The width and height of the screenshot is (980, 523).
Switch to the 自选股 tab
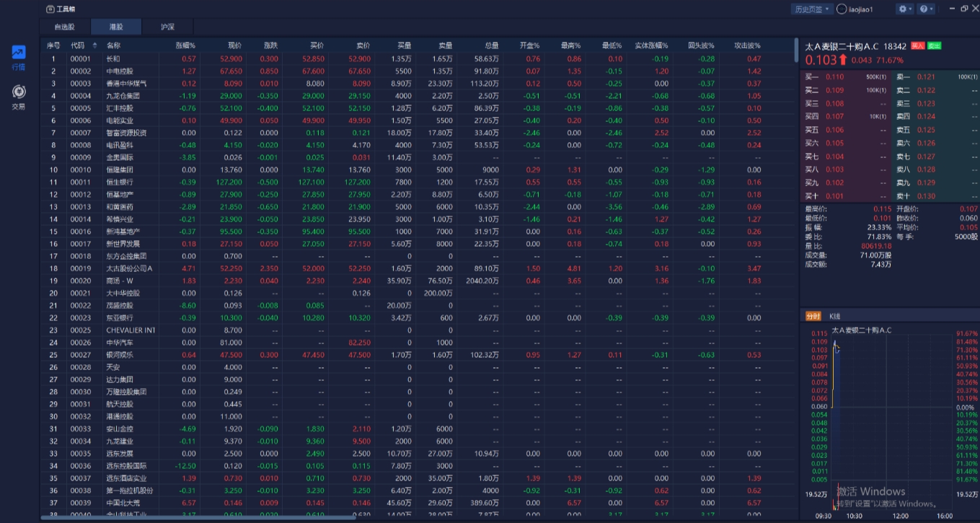tap(65, 27)
